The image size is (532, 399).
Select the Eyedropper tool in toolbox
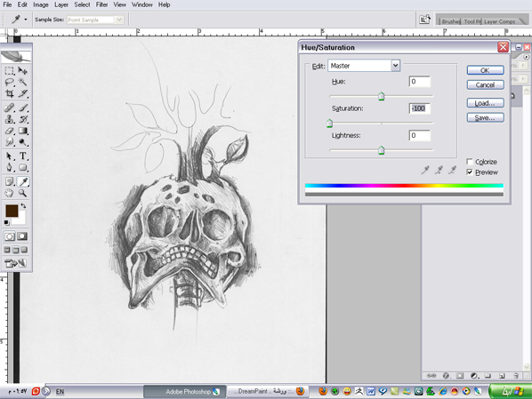[x=22, y=181]
